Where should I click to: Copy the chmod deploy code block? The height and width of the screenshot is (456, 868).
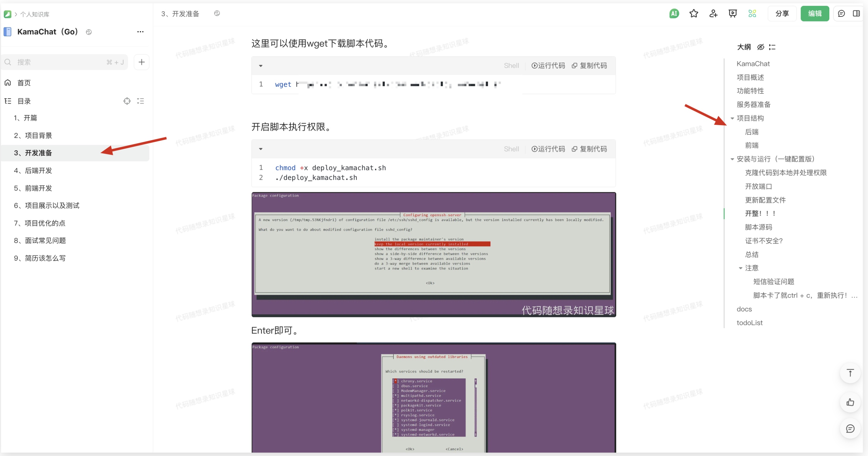pyautogui.click(x=589, y=149)
